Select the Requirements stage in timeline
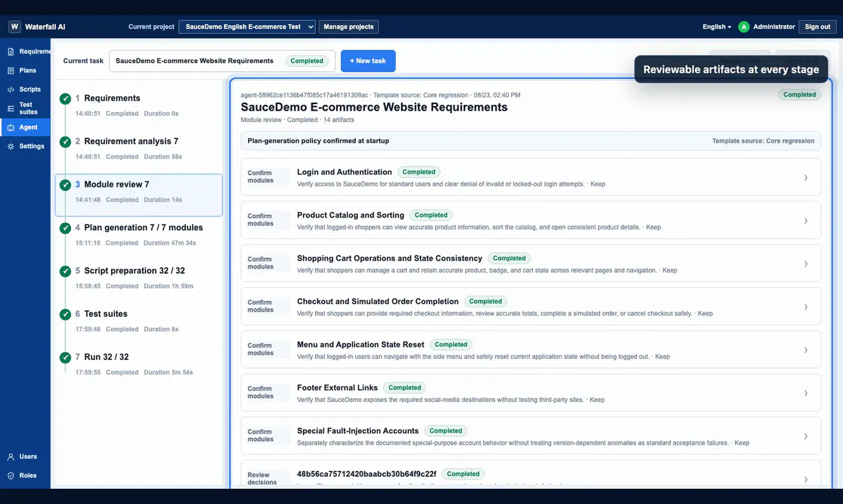The height and width of the screenshot is (504, 843). coord(139,105)
